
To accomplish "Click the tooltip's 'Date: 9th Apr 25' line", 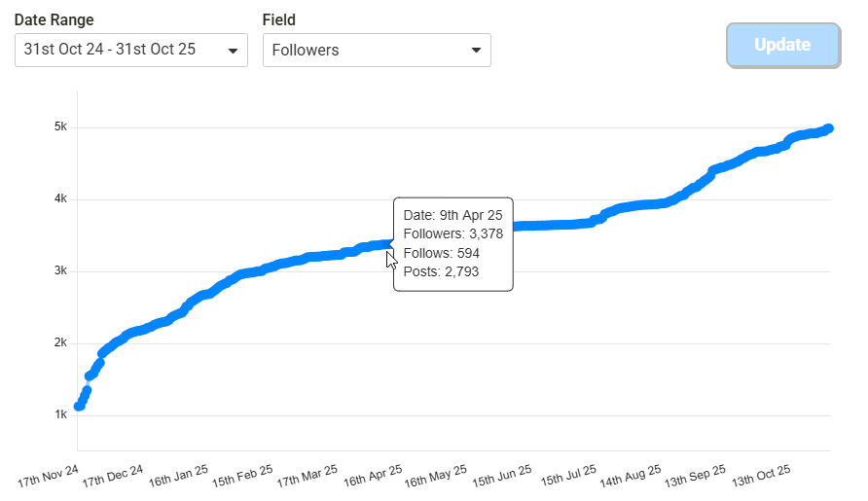I will pyautogui.click(x=452, y=215).
